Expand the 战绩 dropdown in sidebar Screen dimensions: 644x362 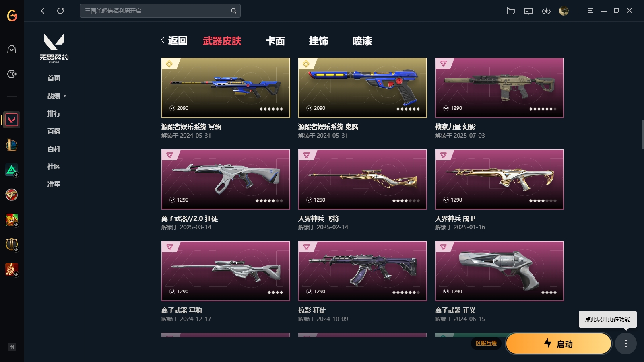click(x=57, y=96)
